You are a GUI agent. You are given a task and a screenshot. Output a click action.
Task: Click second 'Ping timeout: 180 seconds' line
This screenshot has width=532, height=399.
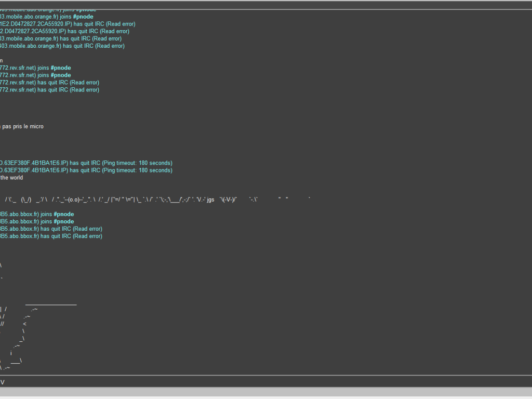pos(86,170)
